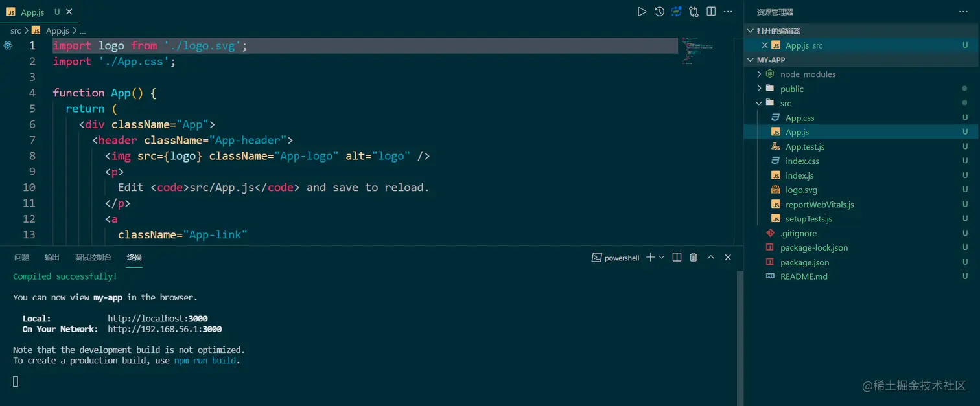Place cursor on the './App.css' import string
Screen dimensions: 980x406
point(134,62)
